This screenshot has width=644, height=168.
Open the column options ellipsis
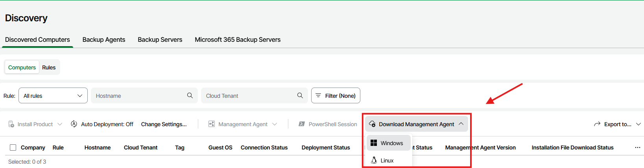coord(637,147)
